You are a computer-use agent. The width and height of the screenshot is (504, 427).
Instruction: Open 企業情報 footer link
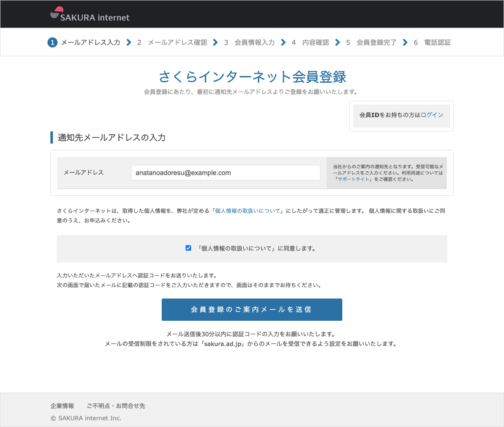click(62, 406)
